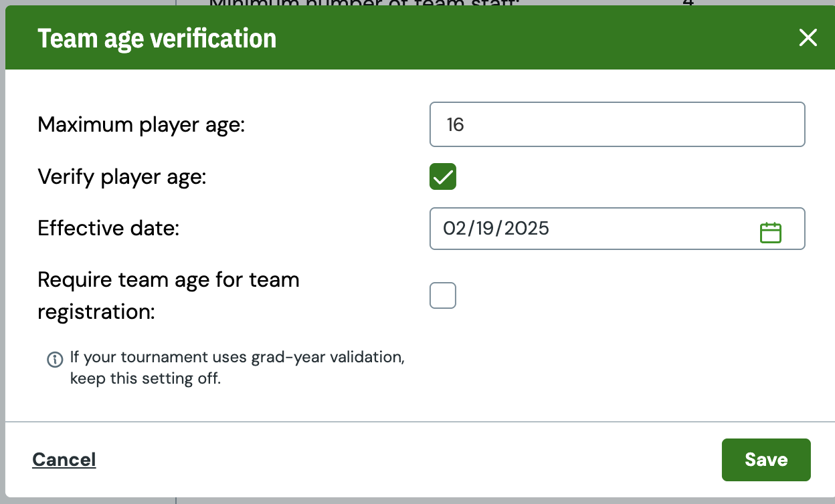This screenshot has height=504, width=835.
Task: Focus the Maximum player age input
Action: [x=617, y=124]
